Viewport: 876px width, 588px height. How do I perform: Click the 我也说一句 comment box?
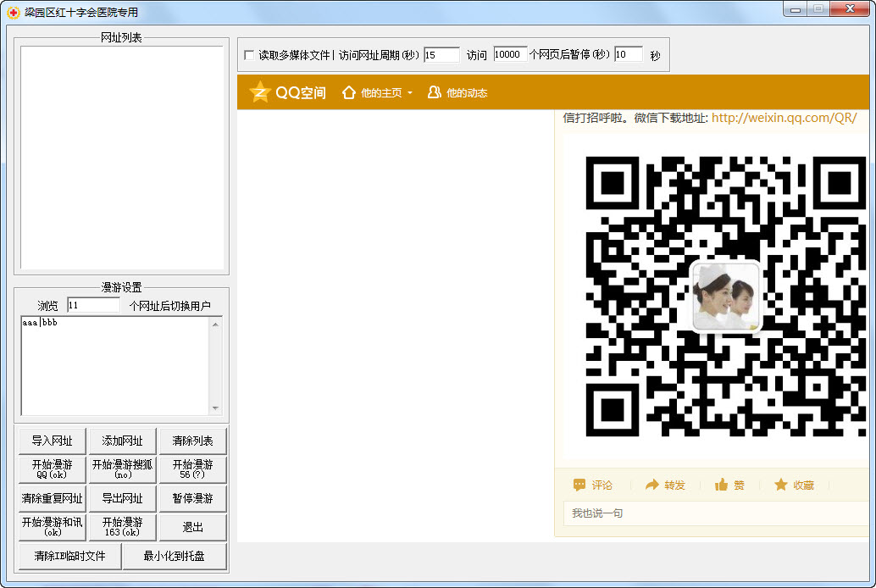(x=712, y=513)
